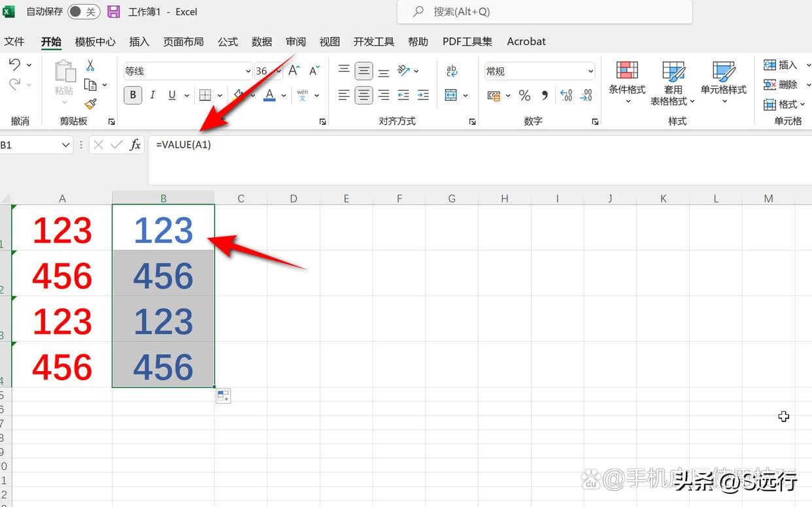812x507 pixels.
Task: Open the 套用表格格式 table format menu
Action: pyautogui.click(x=673, y=82)
